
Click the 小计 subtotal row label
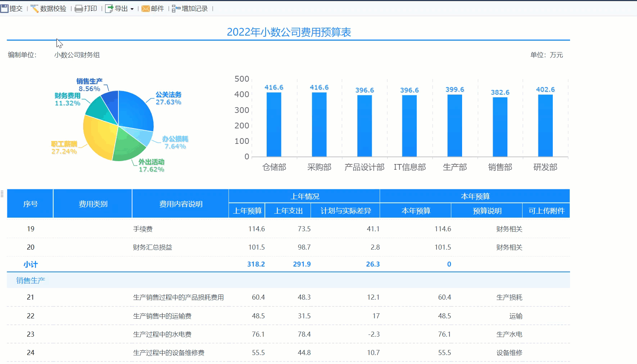click(31, 264)
